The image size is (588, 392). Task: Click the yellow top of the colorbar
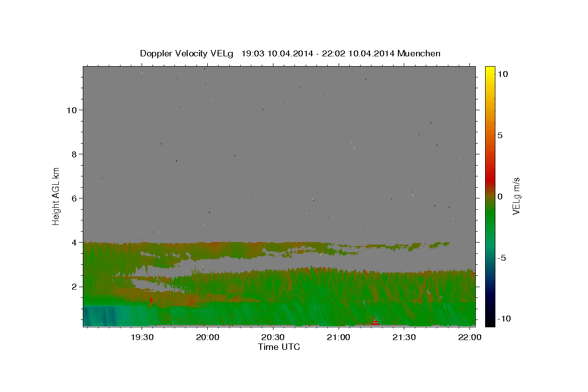[490, 71]
